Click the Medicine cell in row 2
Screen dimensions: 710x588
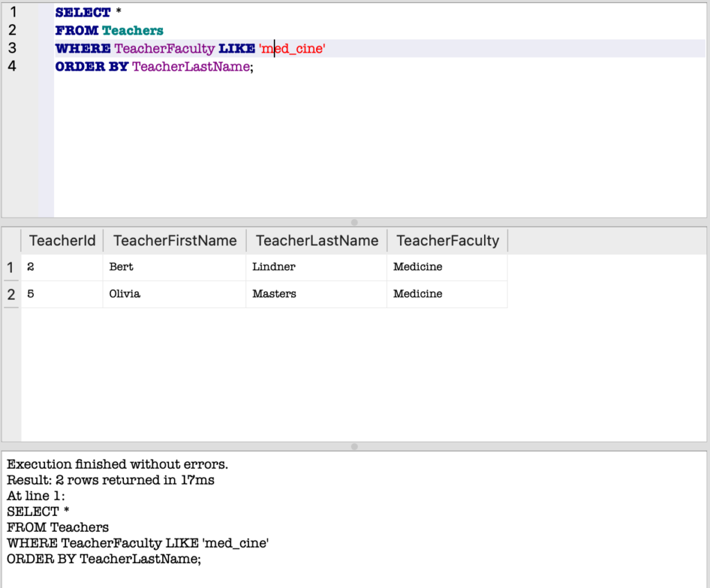[417, 293]
